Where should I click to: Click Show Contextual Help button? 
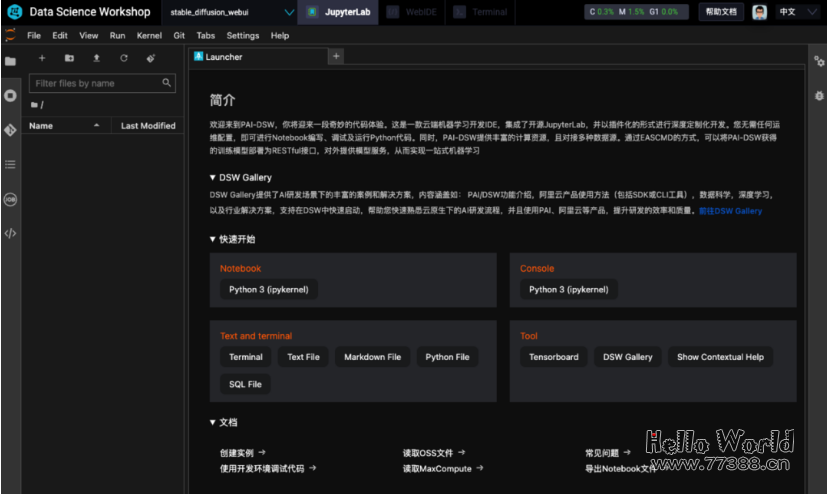coord(720,357)
